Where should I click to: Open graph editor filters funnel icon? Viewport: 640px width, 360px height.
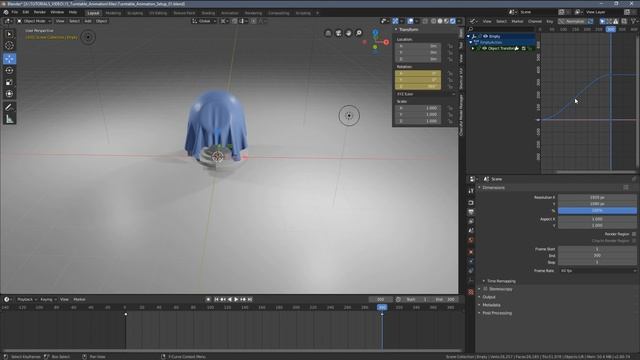[634, 21]
